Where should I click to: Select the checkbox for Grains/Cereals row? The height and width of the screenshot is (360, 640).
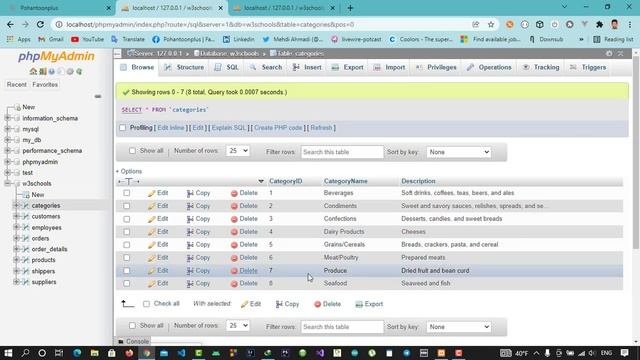point(127,245)
